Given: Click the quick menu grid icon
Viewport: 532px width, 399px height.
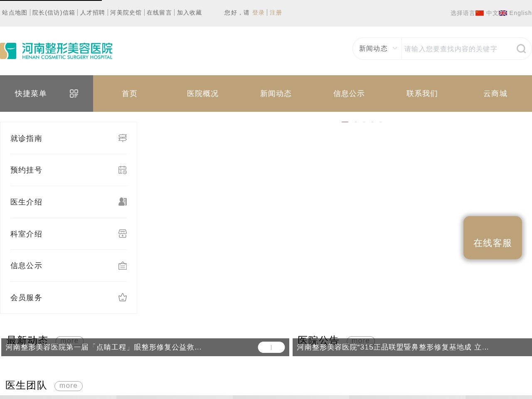Looking at the screenshot, I should [x=74, y=94].
